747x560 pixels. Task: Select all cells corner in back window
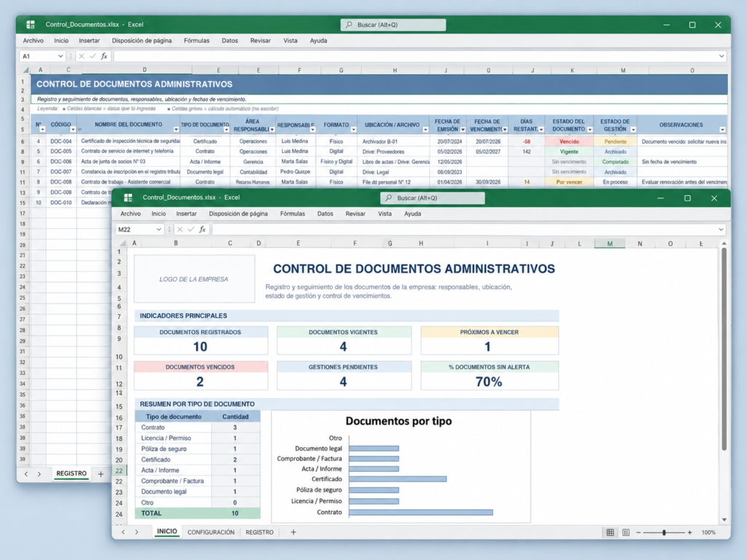tap(26, 70)
